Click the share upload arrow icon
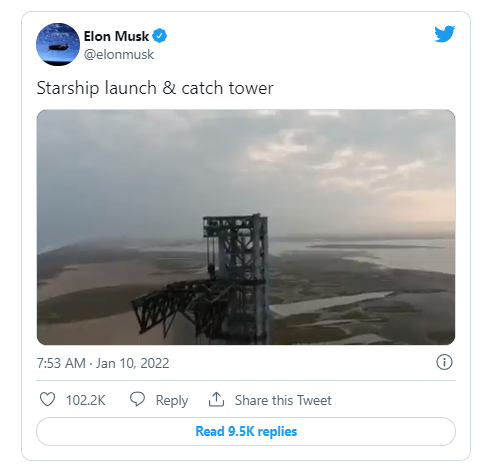 coord(216,399)
